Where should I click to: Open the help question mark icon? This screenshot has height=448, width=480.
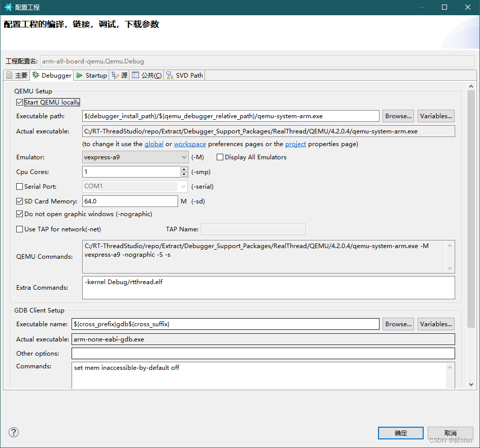[13, 432]
